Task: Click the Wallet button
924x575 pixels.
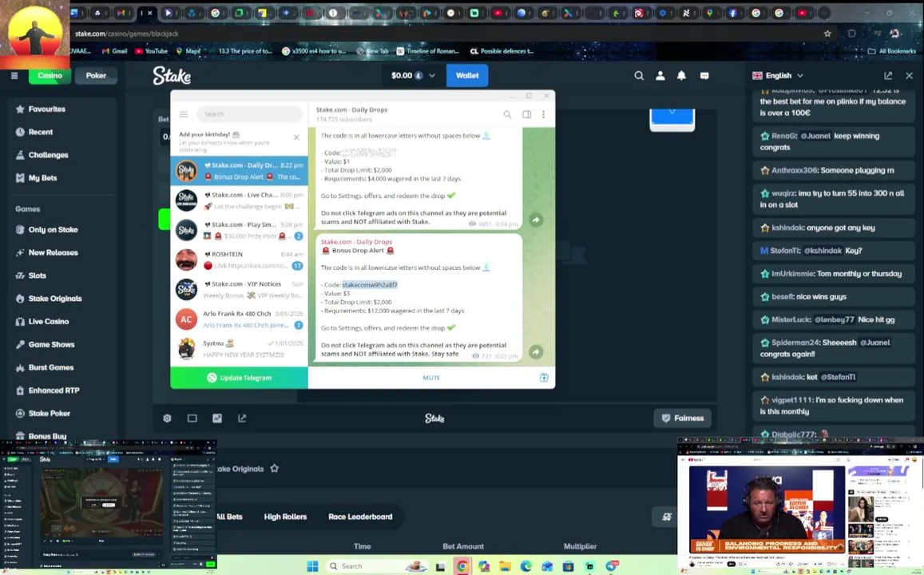Action: pos(466,75)
